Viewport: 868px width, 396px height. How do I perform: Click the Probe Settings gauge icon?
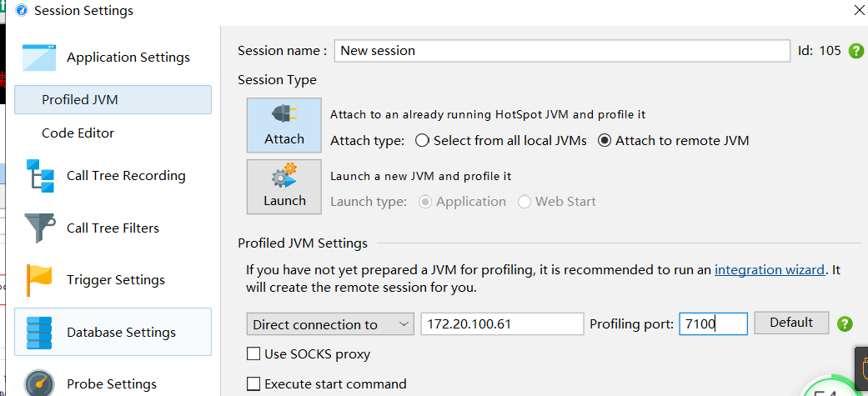coord(39,383)
